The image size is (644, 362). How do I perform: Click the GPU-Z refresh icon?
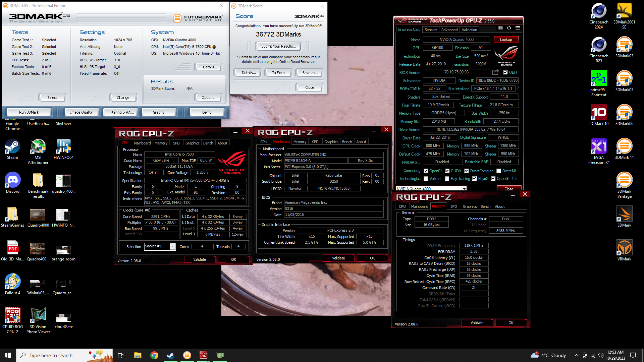click(509, 28)
